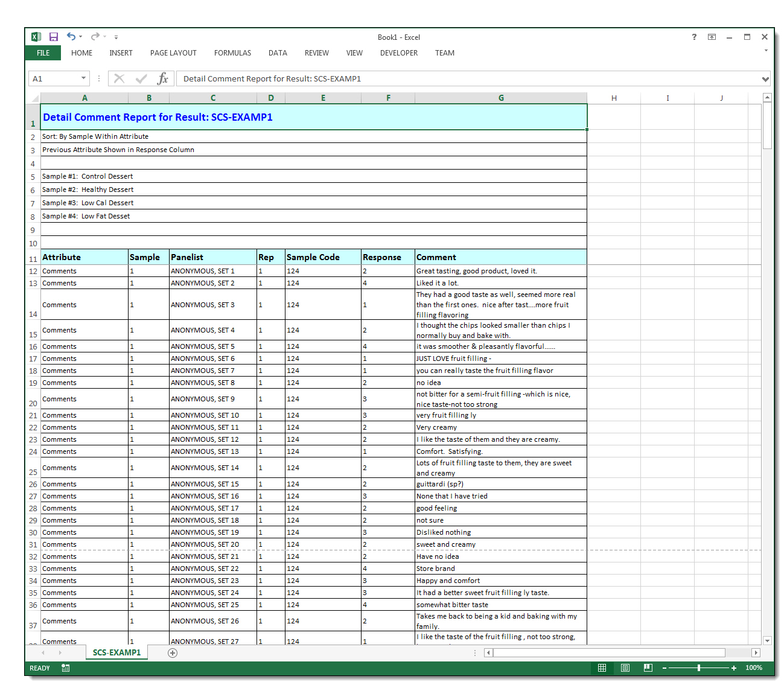The height and width of the screenshot is (685, 784).
Task: Select cell 'ANONYMOUS, SET 20'
Action: [213, 544]
